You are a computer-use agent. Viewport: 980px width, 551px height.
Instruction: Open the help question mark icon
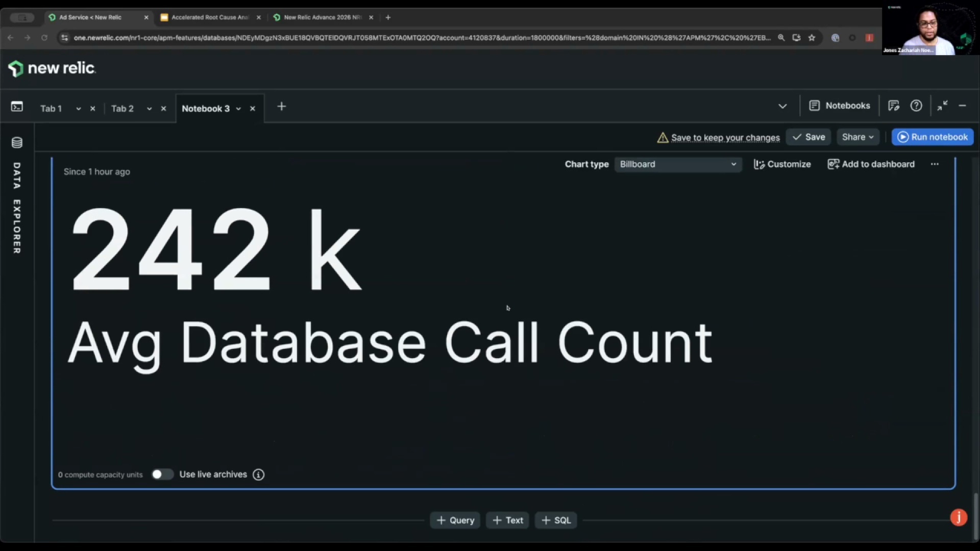click(x=916, y=106)
